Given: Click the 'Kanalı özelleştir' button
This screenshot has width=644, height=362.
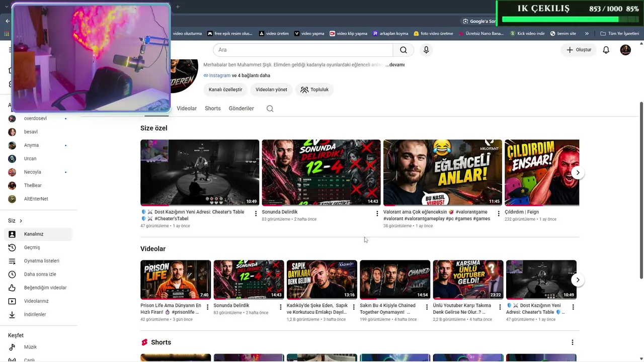Looking at the screenshot, I should 225,89.
